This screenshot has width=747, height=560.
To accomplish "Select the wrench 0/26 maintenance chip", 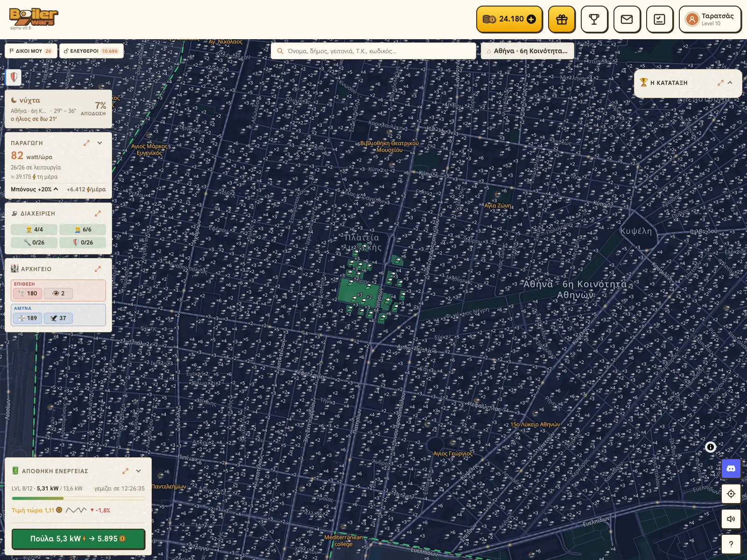I will coord(34,243).
